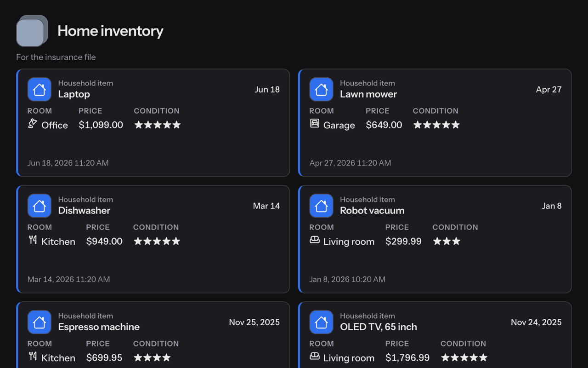Click the Garage room value
The height and width of the screenshot is (368, 588).
(339, 125)
